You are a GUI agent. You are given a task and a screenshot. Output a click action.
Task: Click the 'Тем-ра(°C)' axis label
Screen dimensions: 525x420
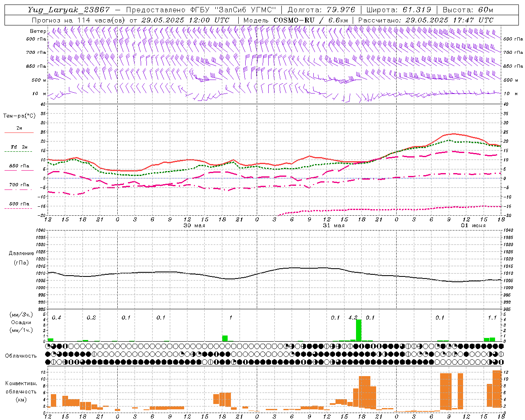[x=19, y=116]
